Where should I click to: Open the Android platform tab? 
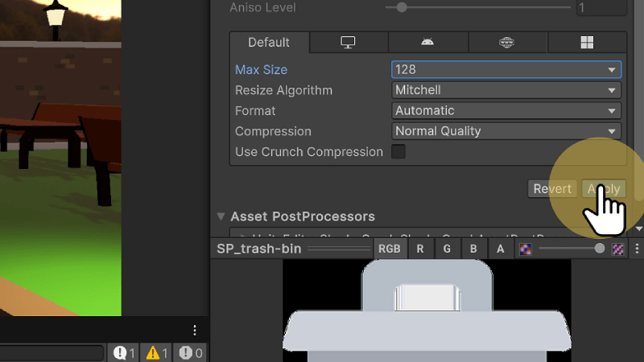[427, 43]
